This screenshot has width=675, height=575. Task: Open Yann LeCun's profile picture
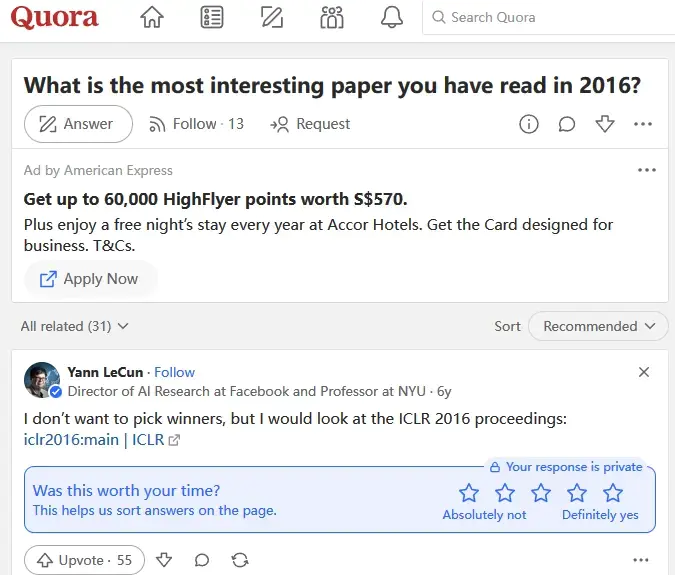pyautogui.click(x=42, y=380)
